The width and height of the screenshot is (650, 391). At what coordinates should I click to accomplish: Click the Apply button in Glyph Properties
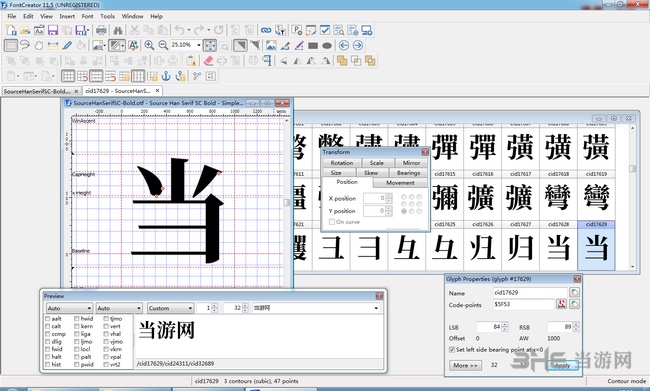[562, 365]
